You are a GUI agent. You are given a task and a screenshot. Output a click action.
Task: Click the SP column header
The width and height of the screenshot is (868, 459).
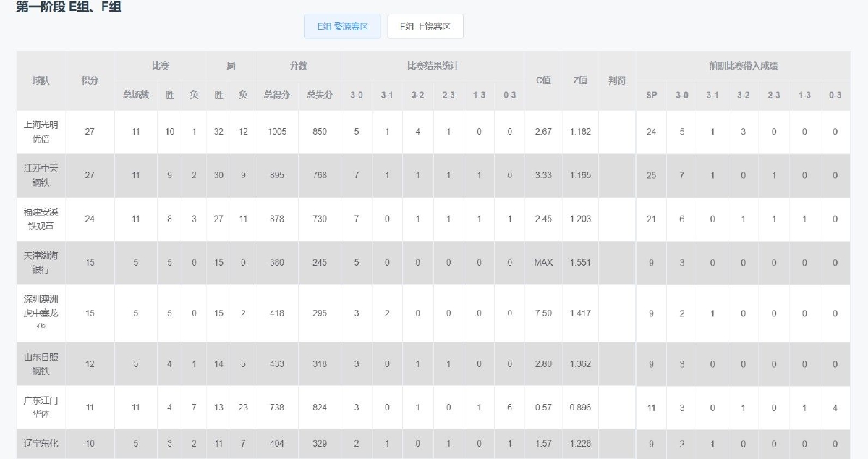pos(651,95)
